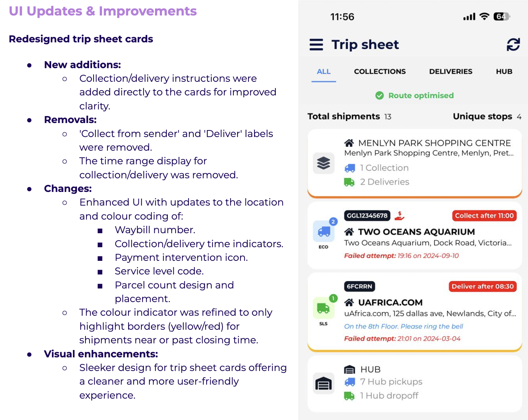Switch to the ALL tab
The image size is (528, 420).
click(x=324, y=71)
